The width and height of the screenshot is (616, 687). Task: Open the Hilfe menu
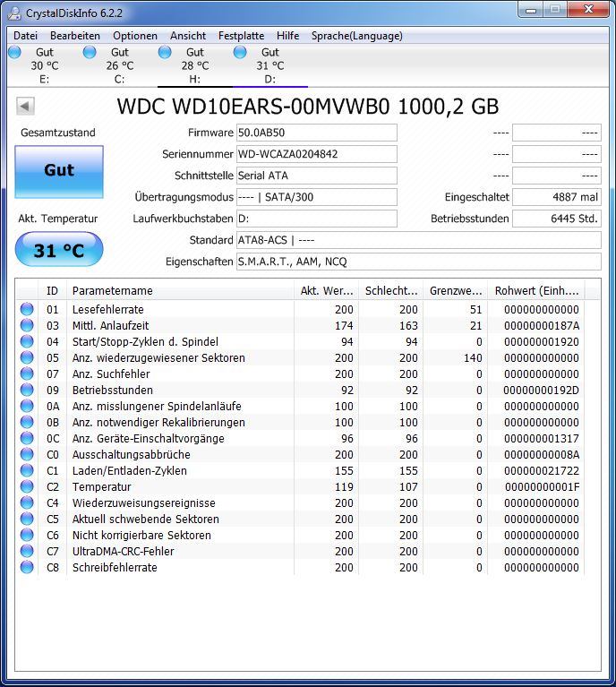coord(287,36)
